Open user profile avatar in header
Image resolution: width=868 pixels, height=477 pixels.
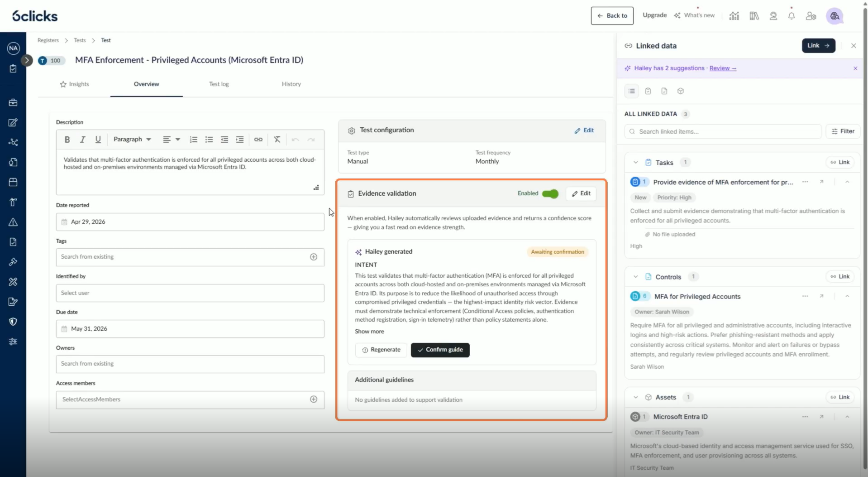pos(835,16)
